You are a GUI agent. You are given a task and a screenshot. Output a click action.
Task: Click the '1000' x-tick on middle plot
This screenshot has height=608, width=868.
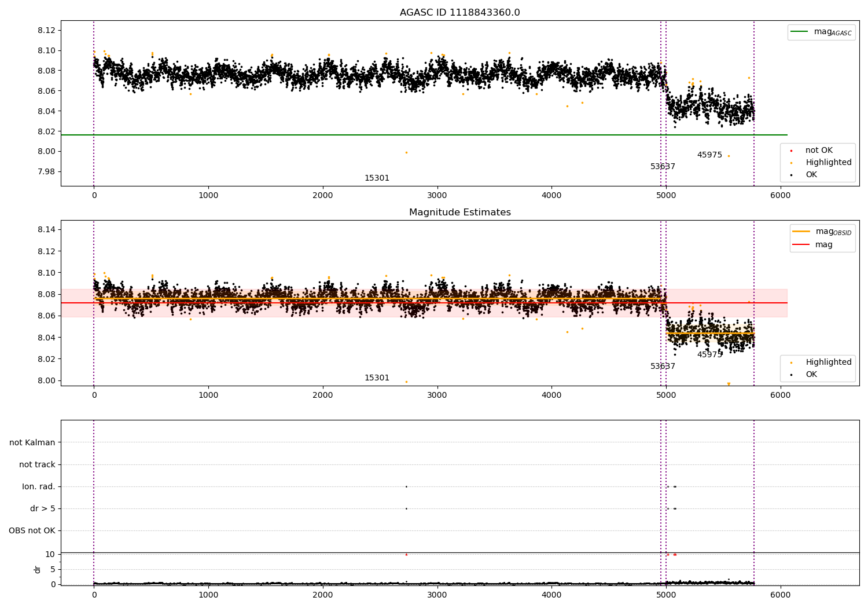tap(208, 395)
